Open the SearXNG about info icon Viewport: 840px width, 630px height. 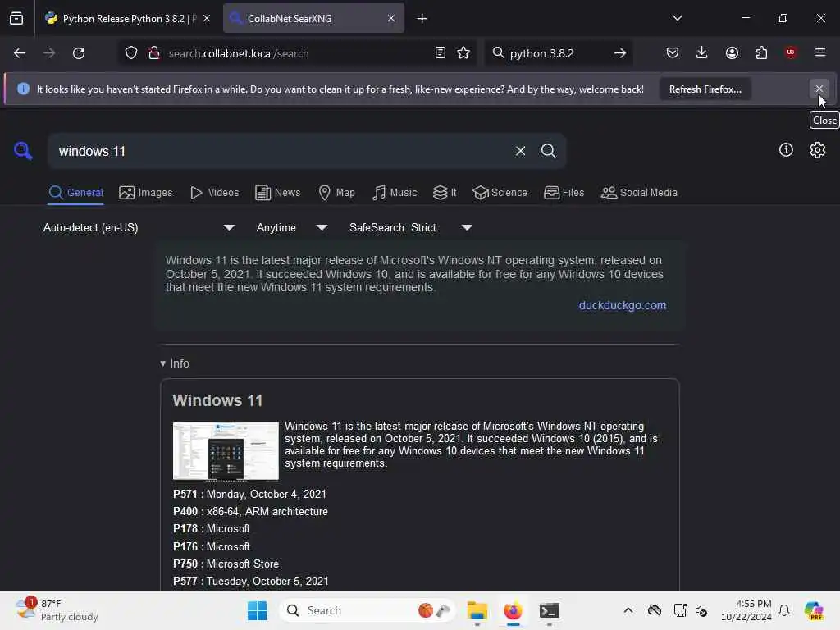tap(786, 150)
